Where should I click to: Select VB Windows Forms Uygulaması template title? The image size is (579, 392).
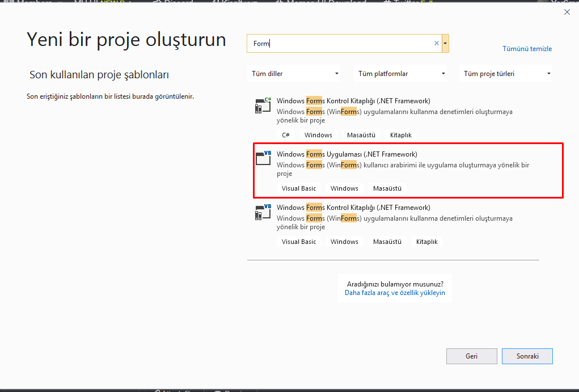(x=346, y=154)
